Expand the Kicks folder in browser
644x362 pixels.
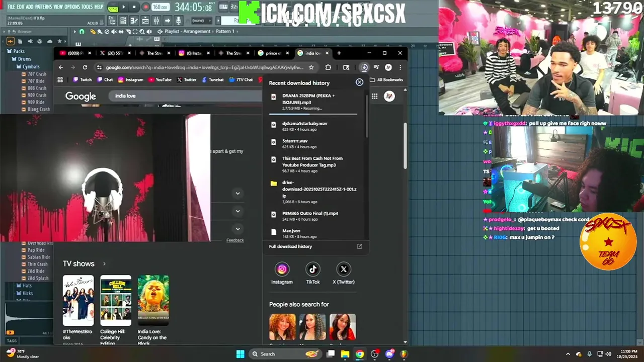click(x=24, y=293)
